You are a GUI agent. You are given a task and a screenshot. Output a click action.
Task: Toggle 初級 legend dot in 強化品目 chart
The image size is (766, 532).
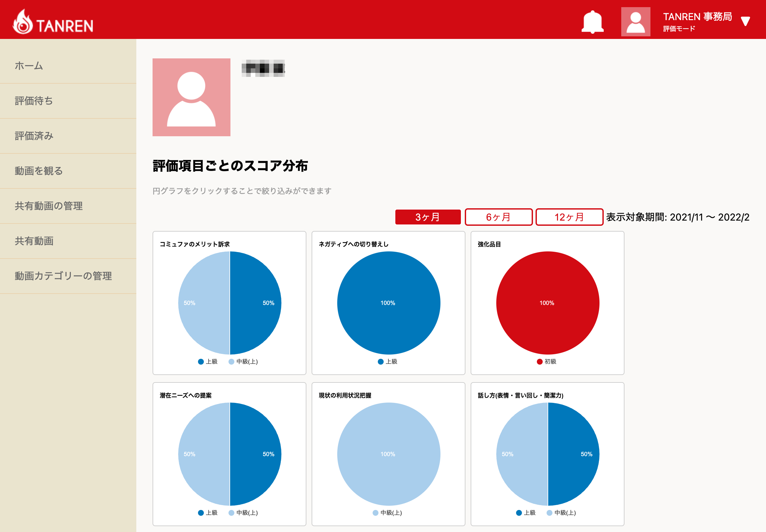click(x=539, y=362)
